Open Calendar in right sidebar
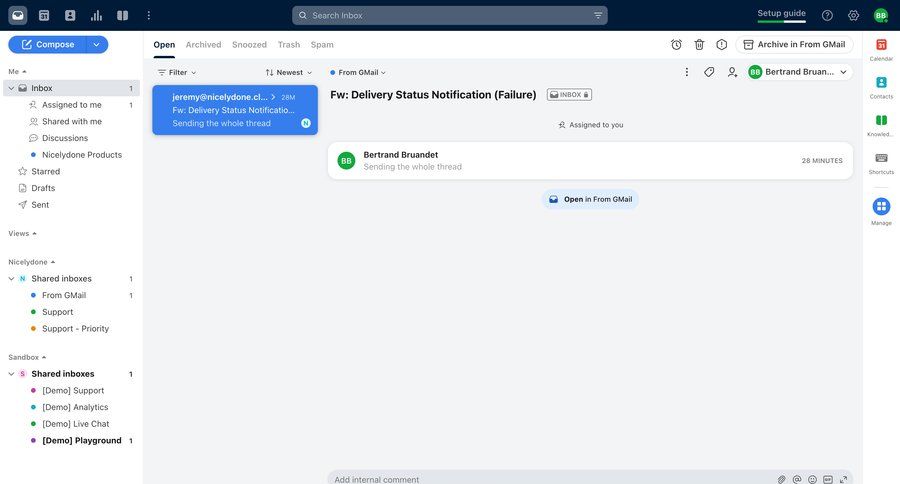 click(x=881, y=49)
